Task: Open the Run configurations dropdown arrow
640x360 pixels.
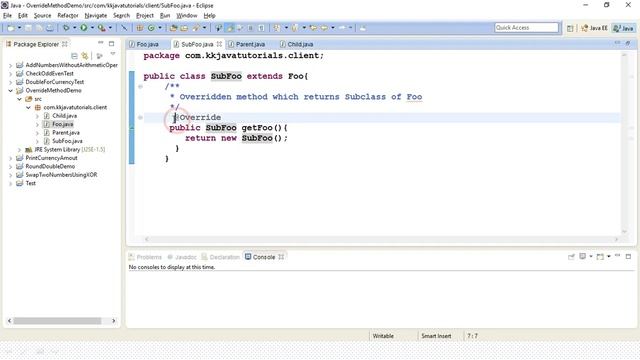Action: (92, 28)
